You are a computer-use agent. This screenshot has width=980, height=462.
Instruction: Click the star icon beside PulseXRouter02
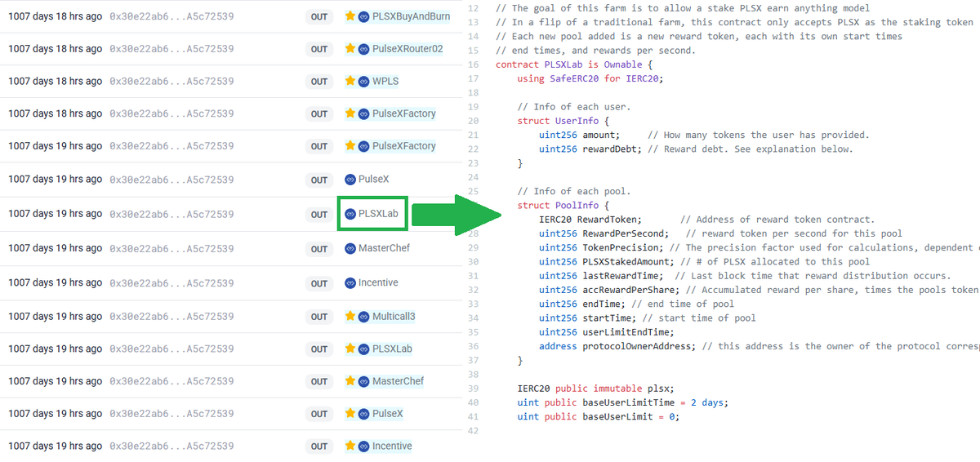point(350,49)
